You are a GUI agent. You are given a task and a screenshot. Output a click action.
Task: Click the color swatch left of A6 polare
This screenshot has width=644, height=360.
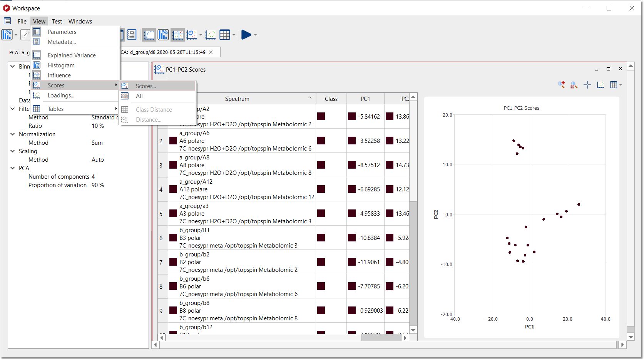tap(173, 141)
